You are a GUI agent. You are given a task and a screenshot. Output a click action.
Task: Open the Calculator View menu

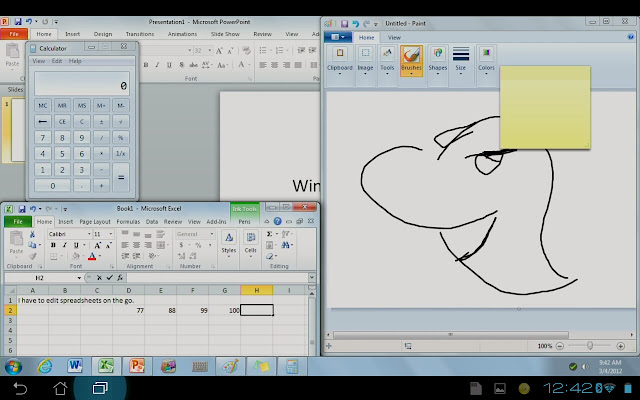click(39, 61)
